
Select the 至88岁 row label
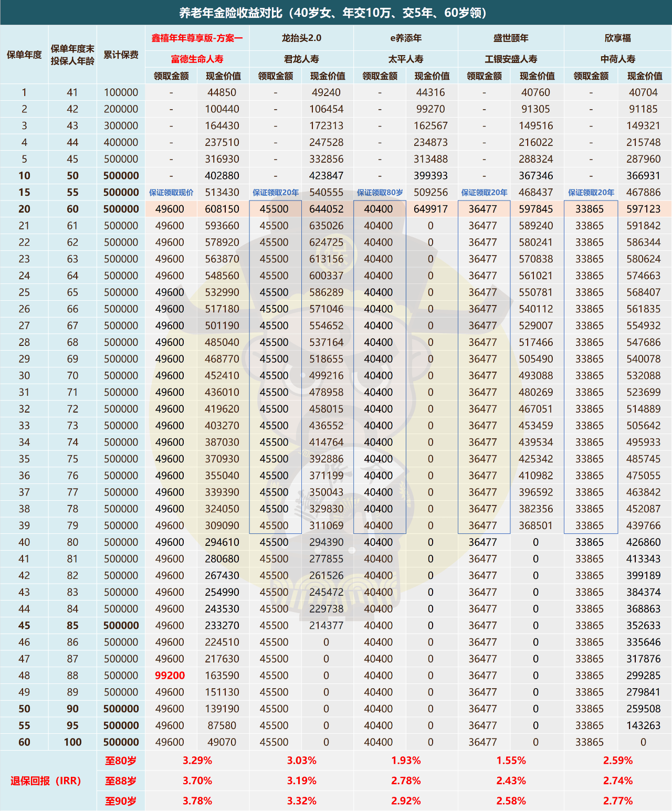[x=121, y=781]
